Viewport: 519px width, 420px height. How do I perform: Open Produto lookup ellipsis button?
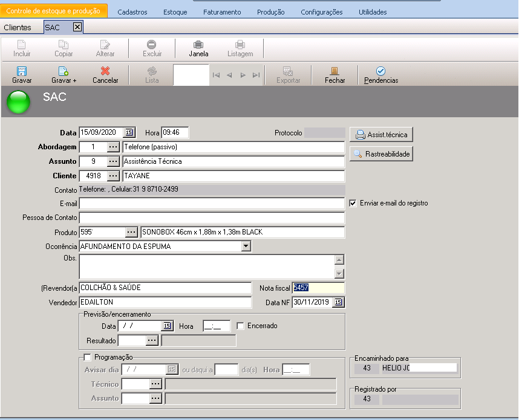(132, 233)
